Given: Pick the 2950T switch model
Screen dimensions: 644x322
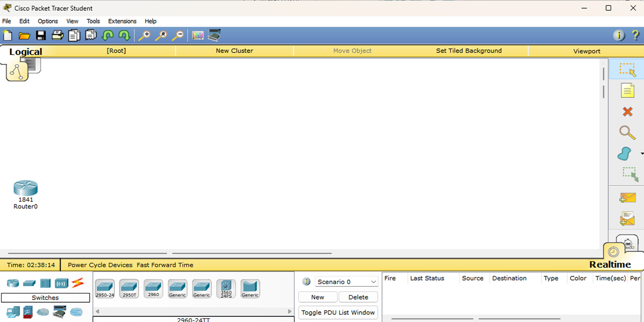Looking at the screenshot, I should [129, 289].
